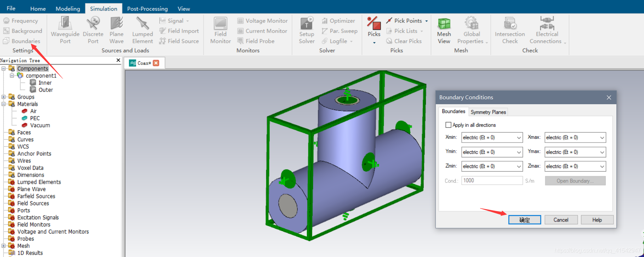Open Electrical Connections check
The width and height of the screenshot is (644, 257).
point(547,30)
